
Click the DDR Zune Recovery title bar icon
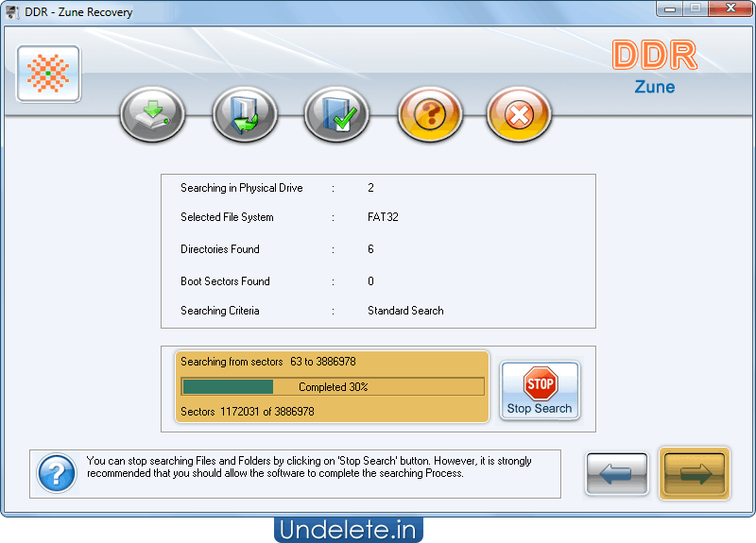point(12,11)
